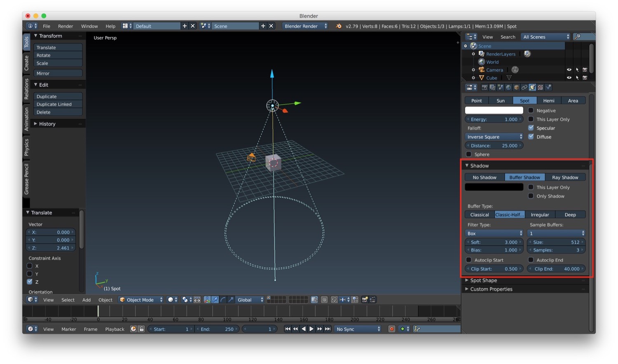Screen dimensions: 618x364
Task: Open the Scene properties tab icon
Action: [500, 87]
